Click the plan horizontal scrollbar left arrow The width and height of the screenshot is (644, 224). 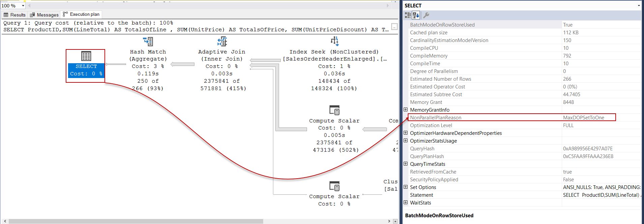point(5,221)
